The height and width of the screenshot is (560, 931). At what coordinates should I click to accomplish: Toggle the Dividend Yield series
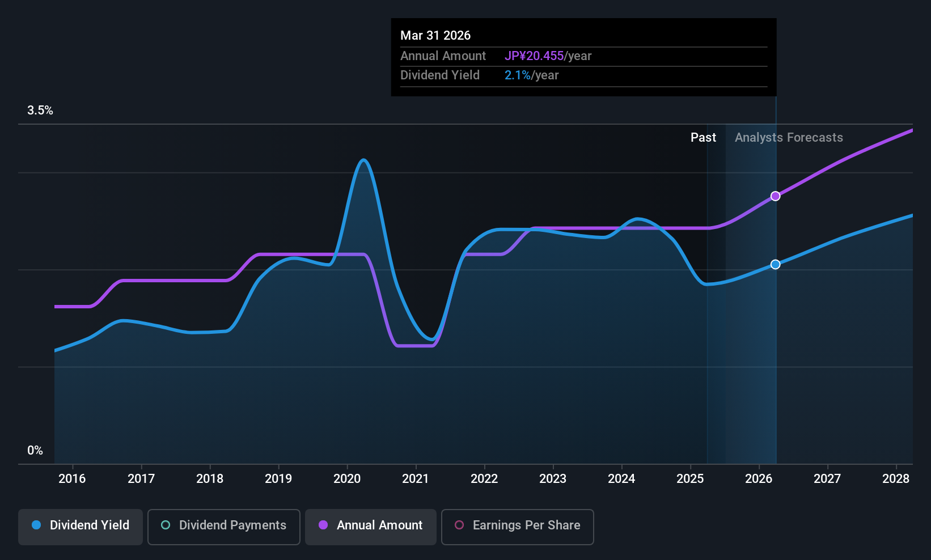pyautogui.click(x=81, y=527)
